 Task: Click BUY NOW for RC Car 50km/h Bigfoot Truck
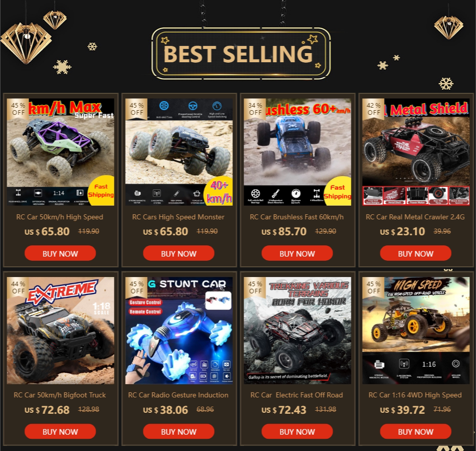pyautogui.click(x=60, y=431)
